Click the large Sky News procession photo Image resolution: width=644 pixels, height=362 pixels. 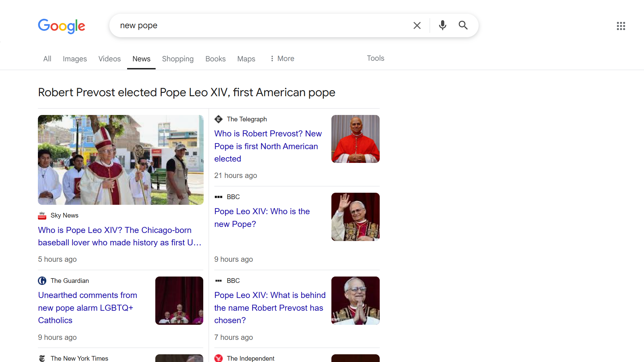[x=121, y=160]
